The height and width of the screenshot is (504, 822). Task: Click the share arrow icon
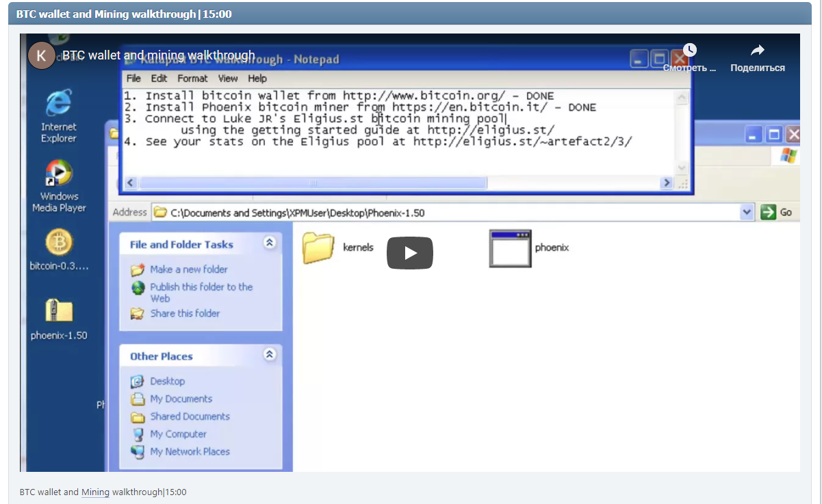point(757,51)
